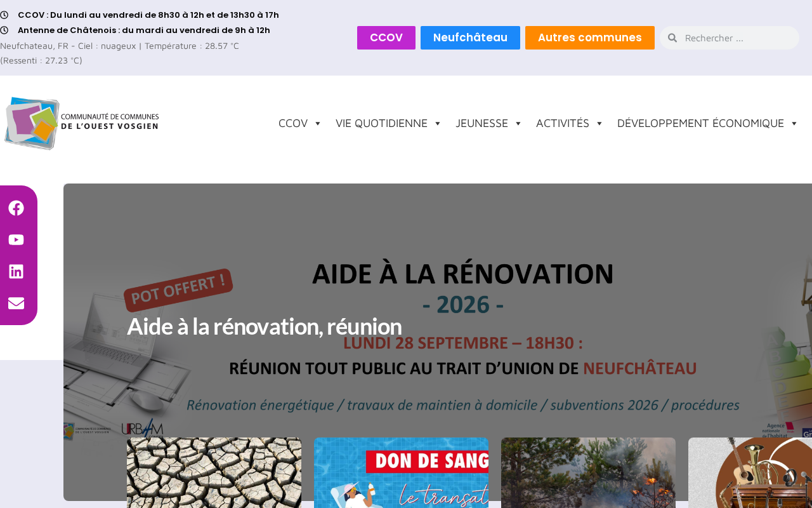Open the Aide à la rénovation, réunion article
Viewport: 812px width, 508px height.
pos(264,326)
